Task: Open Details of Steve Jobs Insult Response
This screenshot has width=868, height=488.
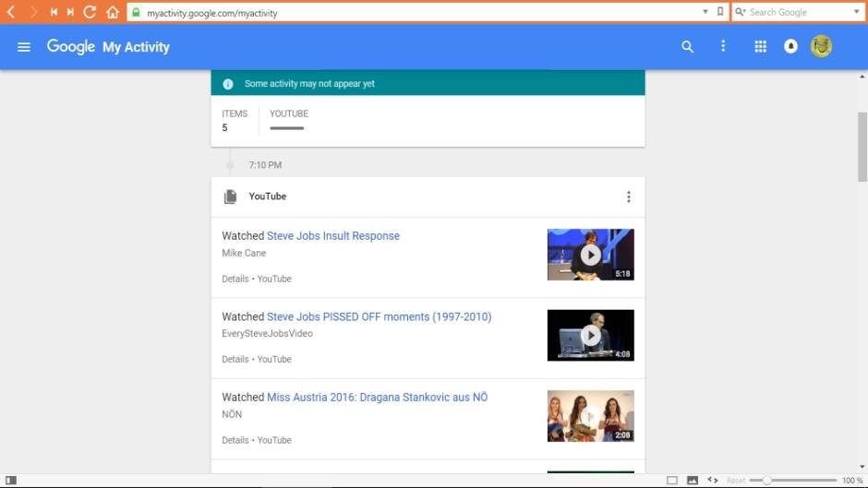Action: point(235,279)
